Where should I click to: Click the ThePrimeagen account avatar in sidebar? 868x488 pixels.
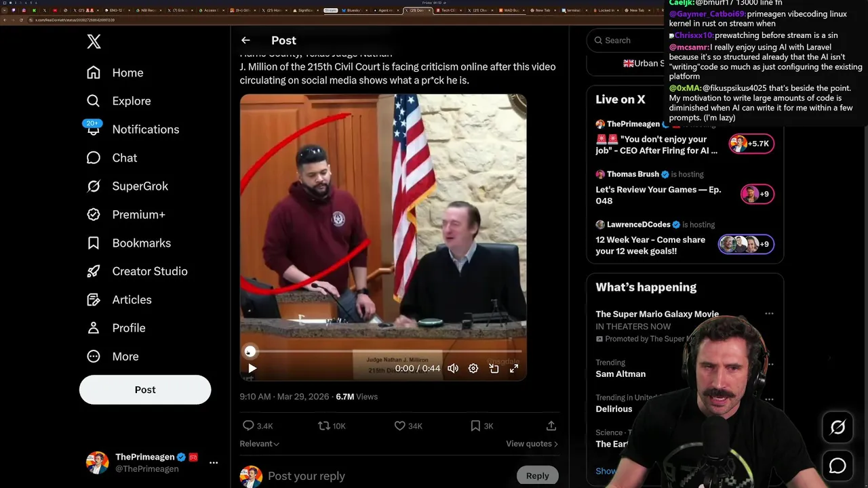click(x=97, y=463)
